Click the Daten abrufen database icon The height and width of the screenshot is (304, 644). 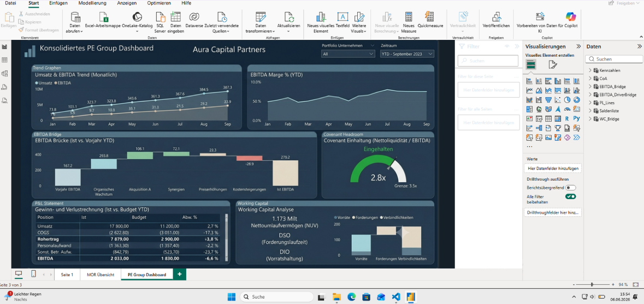click(75, 17)
